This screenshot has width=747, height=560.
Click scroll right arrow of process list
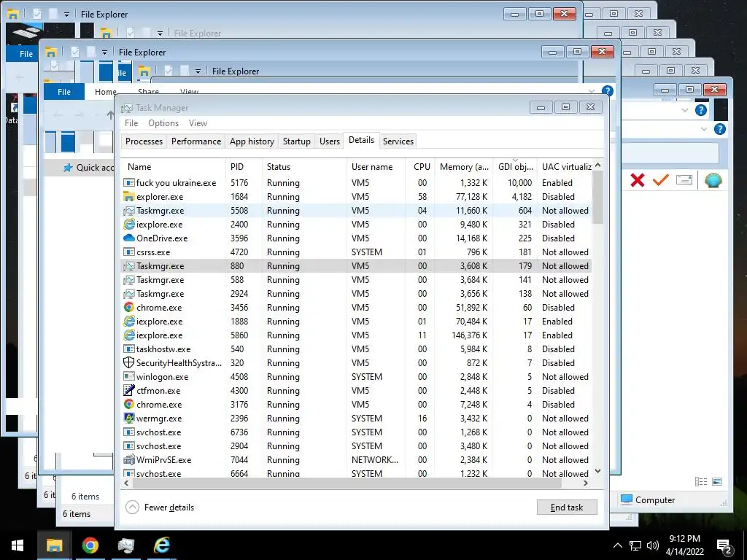586,483
